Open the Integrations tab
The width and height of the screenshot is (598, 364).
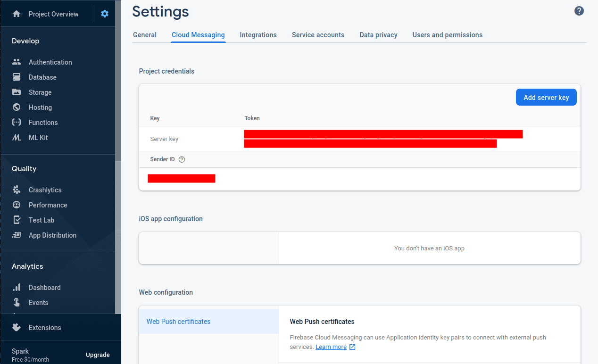tap(258, 35)
